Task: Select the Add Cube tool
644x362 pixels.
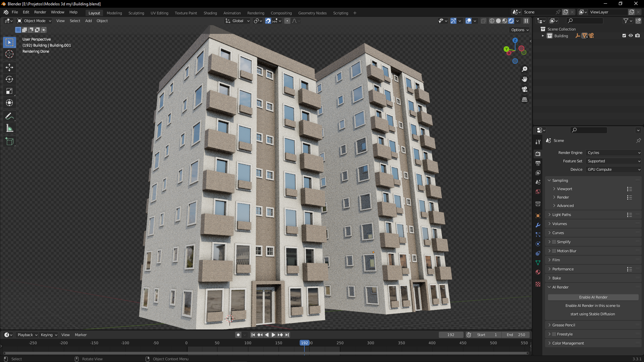Action: (9, 142)
